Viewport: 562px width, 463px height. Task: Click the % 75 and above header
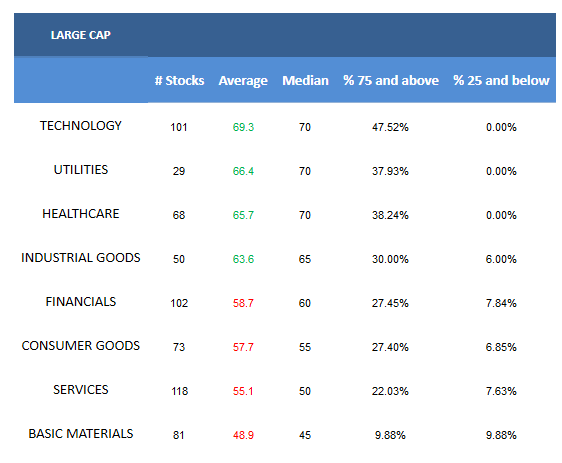coord(391,80)
